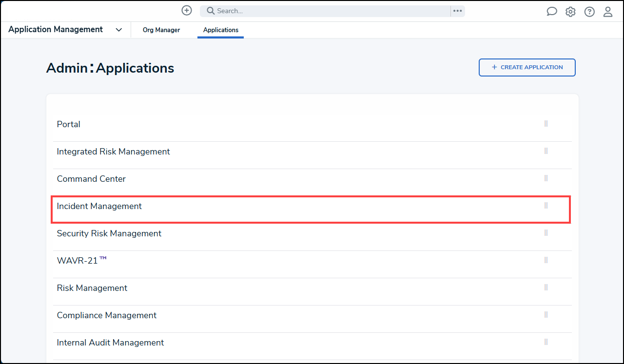The height and width of the screenshot is (364, 624).
Task: Open the help question mark icon
Action: pyautogui.click(x=589, y=12)
